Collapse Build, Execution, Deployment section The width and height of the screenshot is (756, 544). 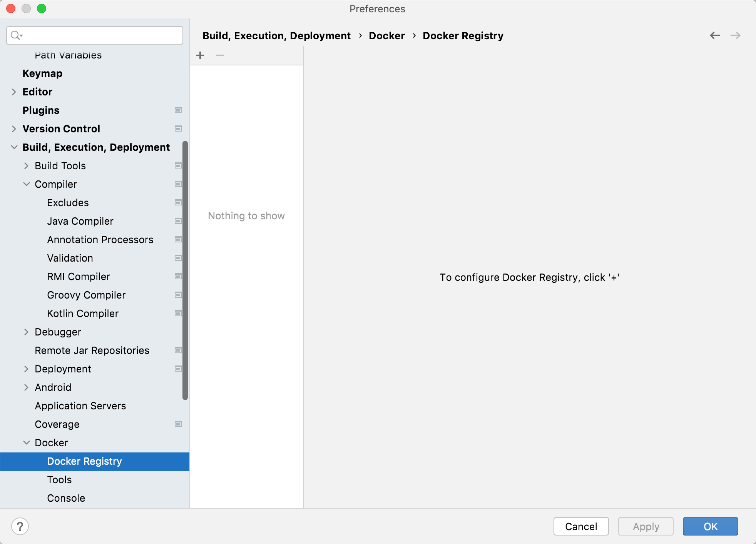14,147
